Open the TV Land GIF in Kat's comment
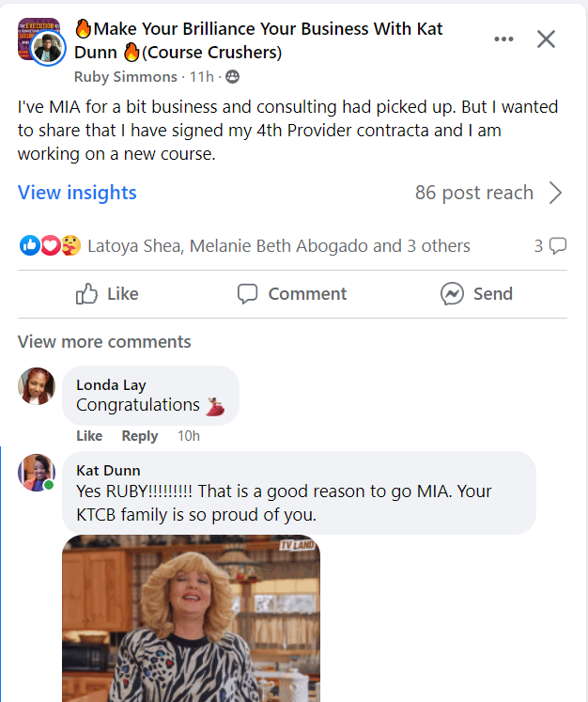588x702 pixels. point(191,618)
